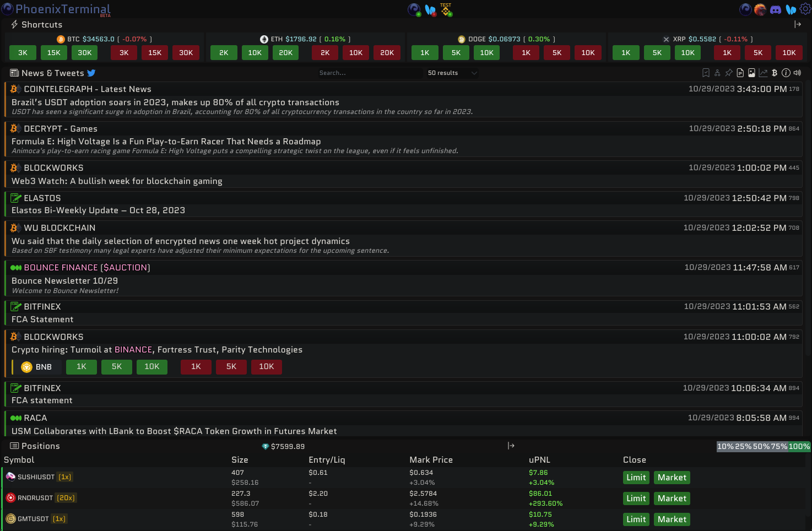The width and height of the screenshot is (812, 531).
Task: Click the Binance TEST connection icon
Action: tap(446, 9)
